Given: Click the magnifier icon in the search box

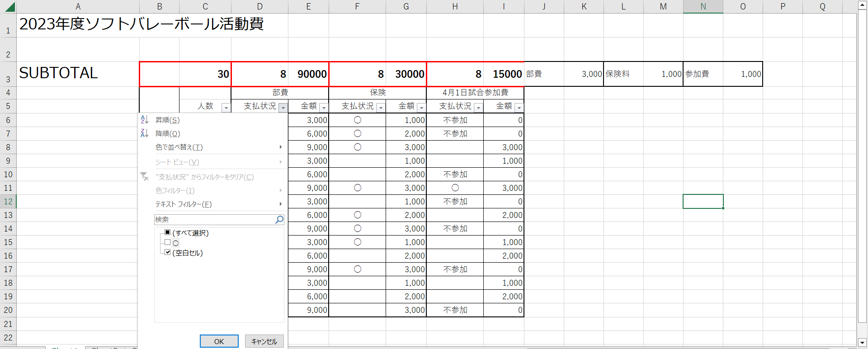Looking at the screenshot, I should click(x=279, y=220).
